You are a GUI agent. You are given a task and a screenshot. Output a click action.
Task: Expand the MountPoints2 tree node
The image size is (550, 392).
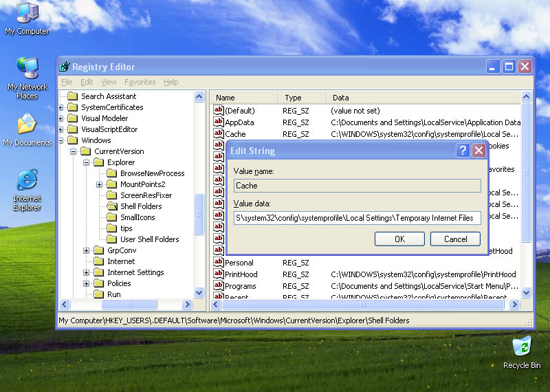click(99, 184)
